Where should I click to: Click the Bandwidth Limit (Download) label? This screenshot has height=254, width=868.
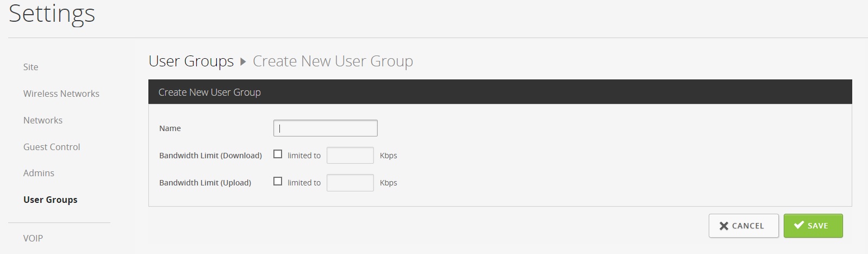tap(210, 156)
